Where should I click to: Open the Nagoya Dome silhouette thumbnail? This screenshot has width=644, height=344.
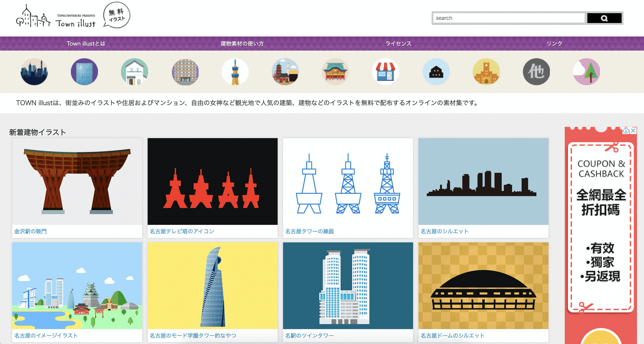click(484, 286)
